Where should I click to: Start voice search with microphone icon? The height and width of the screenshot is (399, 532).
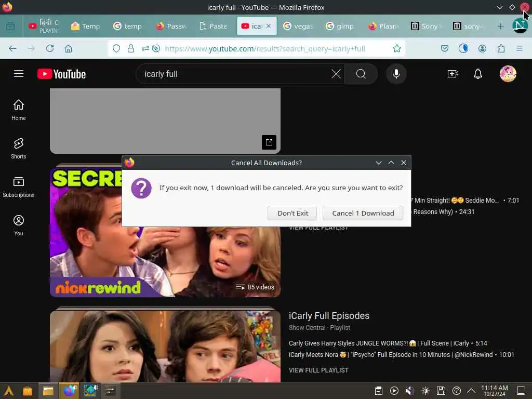396,74
